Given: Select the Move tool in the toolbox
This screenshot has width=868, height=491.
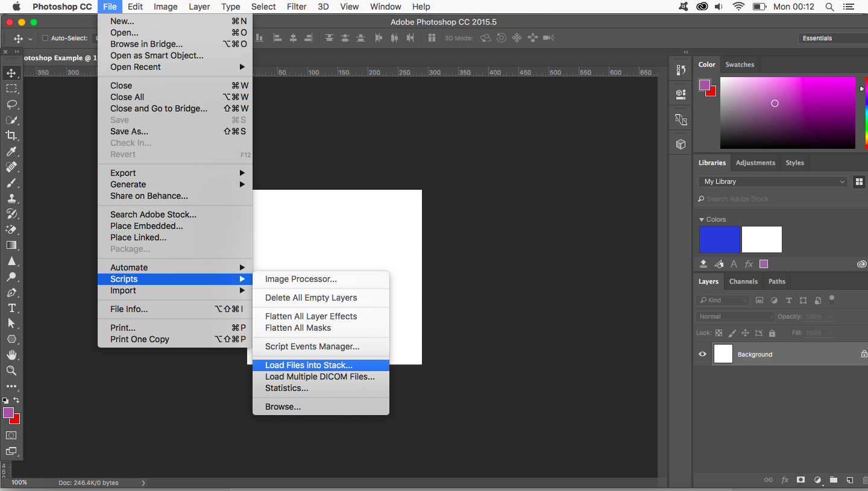Looking at the screenshot, I should pos(11,73).
